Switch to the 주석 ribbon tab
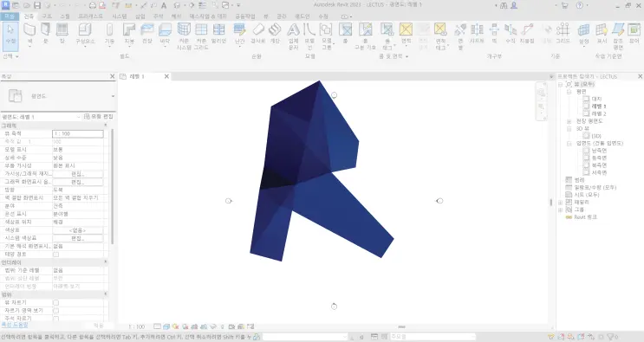This screenshot has height=342, width=644. [x=158, y=16]
